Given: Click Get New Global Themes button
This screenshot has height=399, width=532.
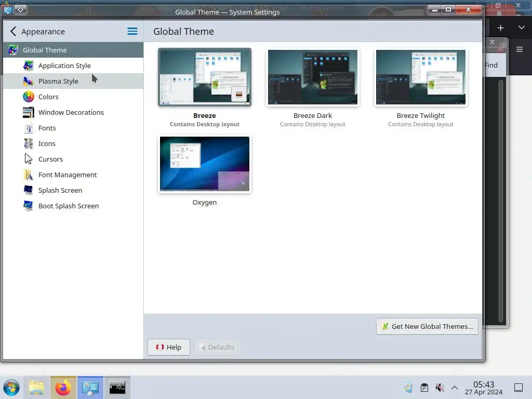Looking at the screenshot, I should [x=427, y=326].
